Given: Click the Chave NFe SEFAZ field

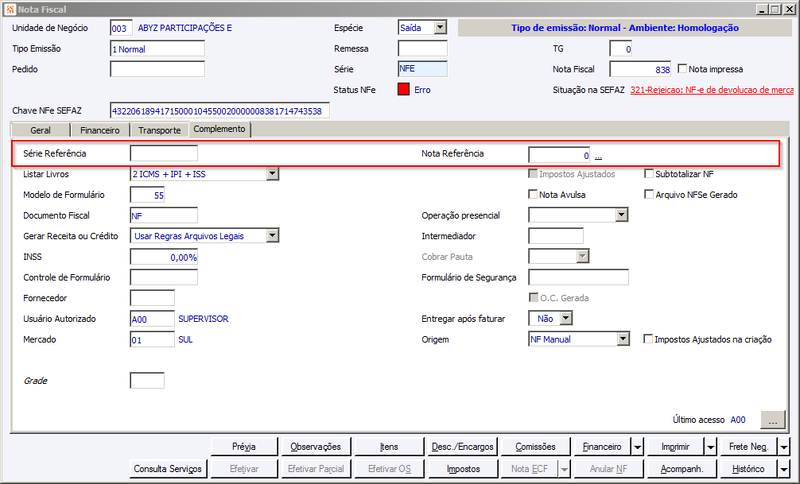Looking at the screenshot, I should click(220, 111).
